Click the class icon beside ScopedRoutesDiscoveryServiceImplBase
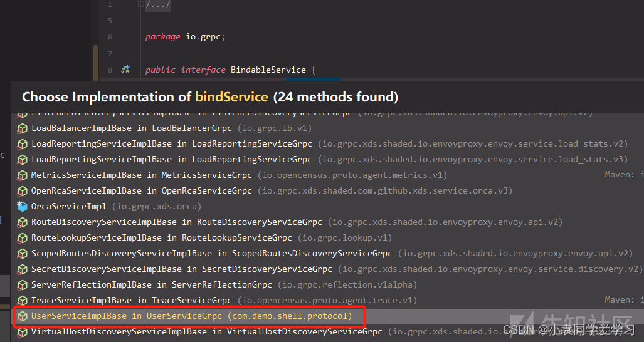 click(x=22, y=254)
